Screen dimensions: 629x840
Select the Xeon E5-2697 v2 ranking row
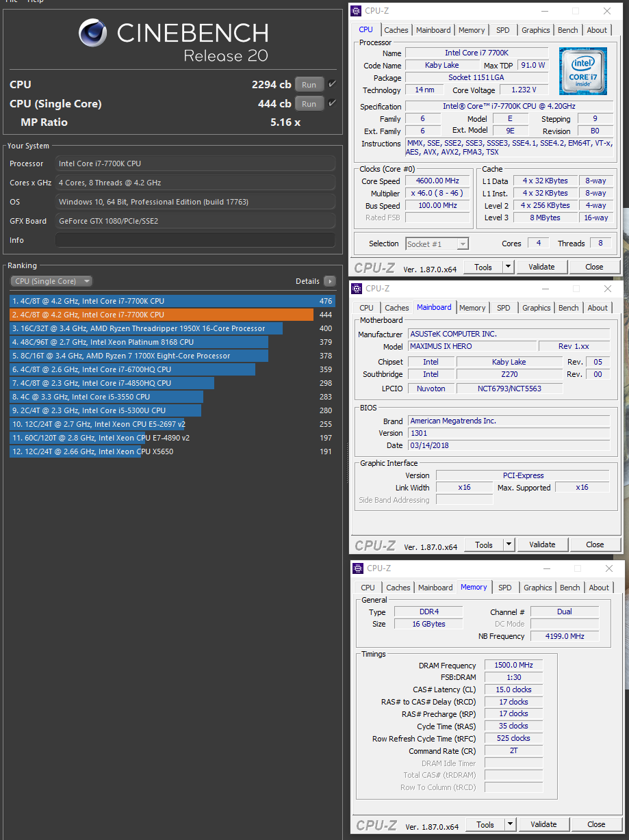172,424
